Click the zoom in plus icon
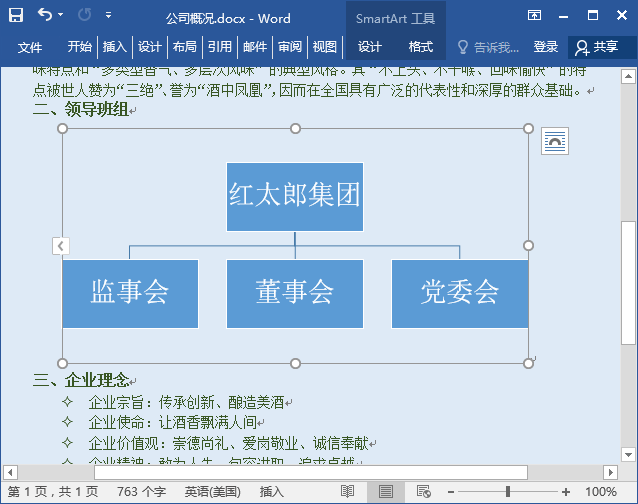 (566, 492)
